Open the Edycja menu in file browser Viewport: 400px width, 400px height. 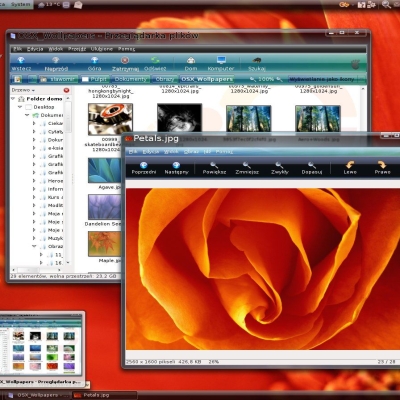[35, 49]
